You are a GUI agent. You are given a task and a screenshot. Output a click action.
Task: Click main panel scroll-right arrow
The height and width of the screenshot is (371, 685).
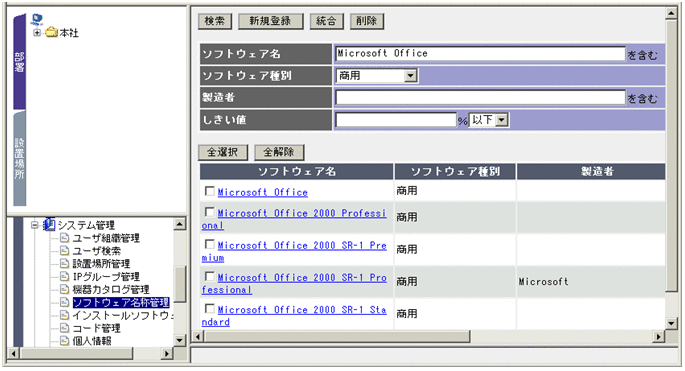(658, 336)
